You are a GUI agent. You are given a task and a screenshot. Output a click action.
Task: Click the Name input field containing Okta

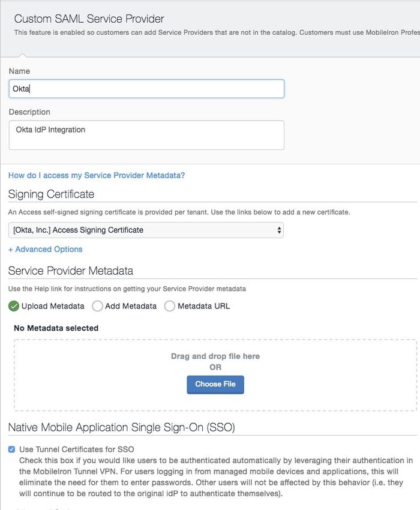(146, 89)
